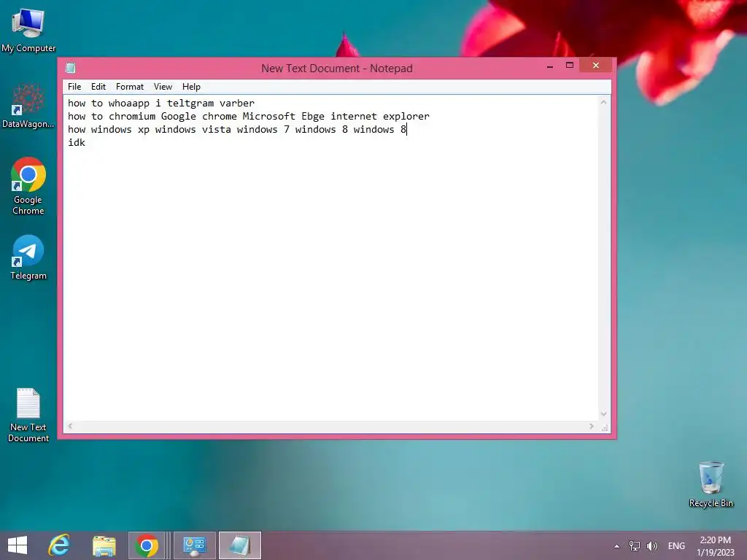Click 'xp' in the third line
Screen dimensions: 747x560
pos(144,130)
